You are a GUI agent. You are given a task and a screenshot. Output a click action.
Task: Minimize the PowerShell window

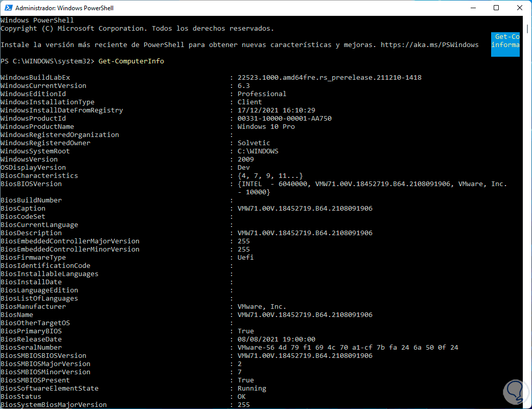(472, 8)
